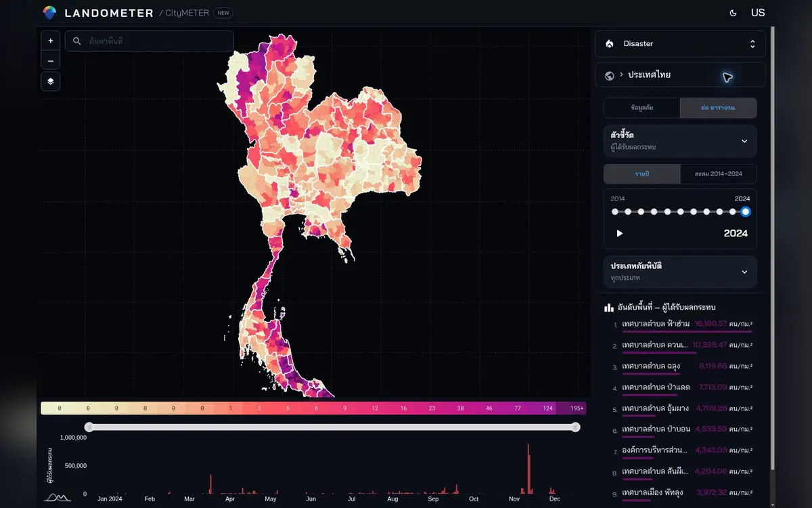The image size is (812, 508).
Task: Expand the ประเทศไทย breadcrumb chevron
Action: click(x=621, y=75)
